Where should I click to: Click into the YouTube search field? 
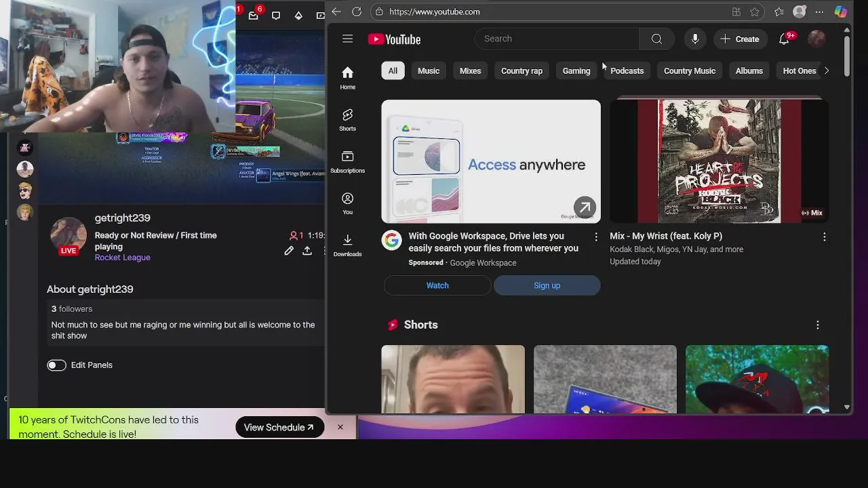point(557,39)
